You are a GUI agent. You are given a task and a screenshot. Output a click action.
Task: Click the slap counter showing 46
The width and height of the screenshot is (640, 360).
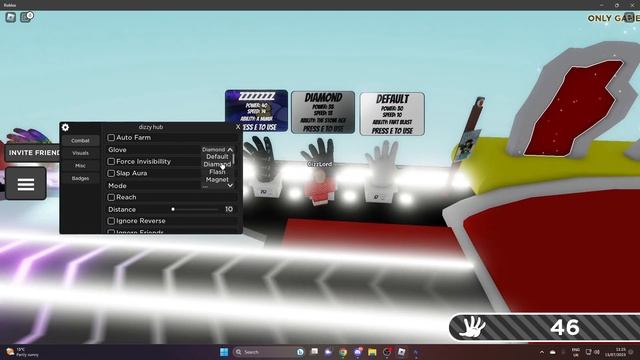tap(565, 327)
